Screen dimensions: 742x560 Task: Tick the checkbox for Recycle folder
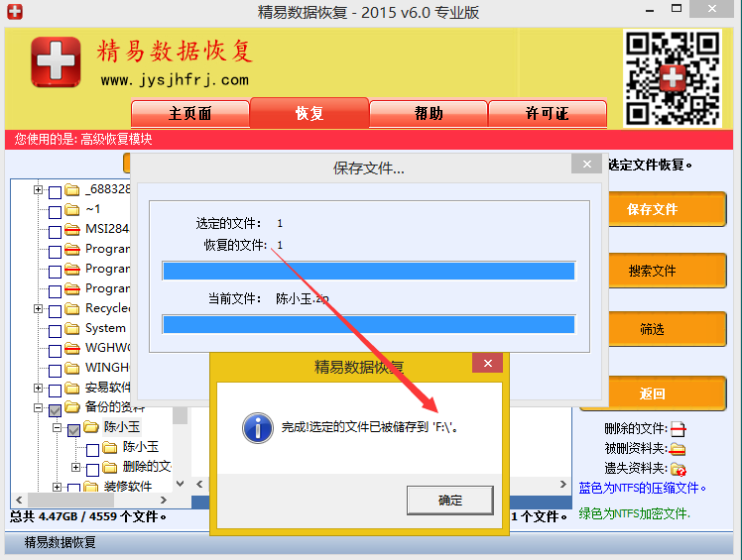click(x=55, y=311)
